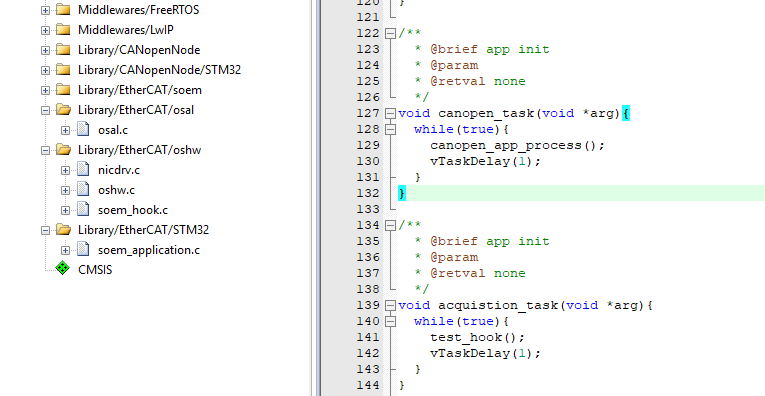Collapse the comment block at line 122
Image resolution: width=765 pixels, height=396 pixels.
coord(390,33)
